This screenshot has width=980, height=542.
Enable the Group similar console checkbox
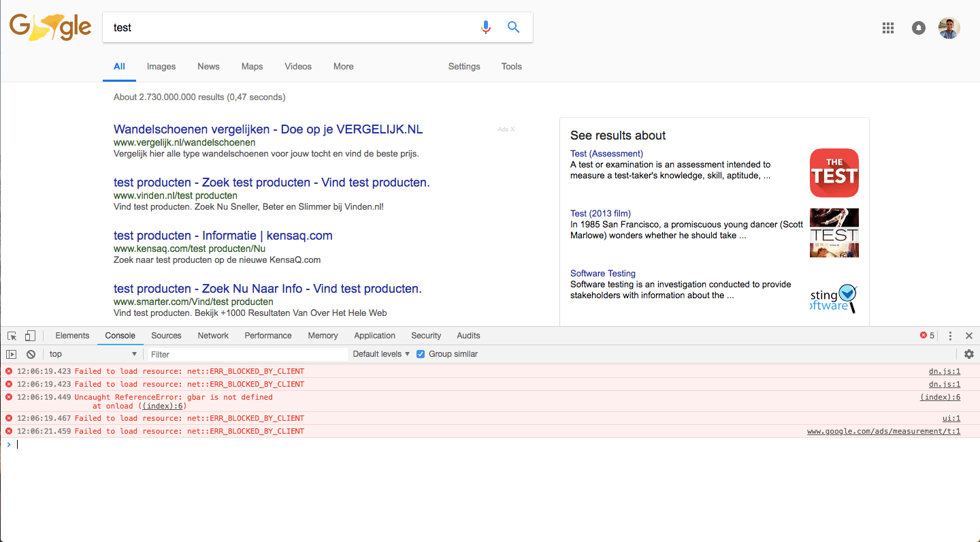421,353
